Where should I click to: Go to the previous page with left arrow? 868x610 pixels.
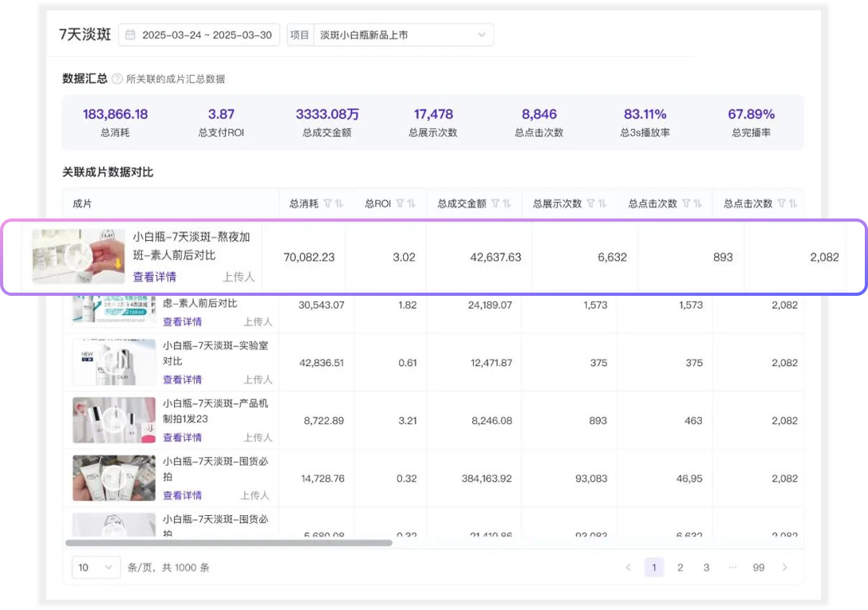point(628,568)
